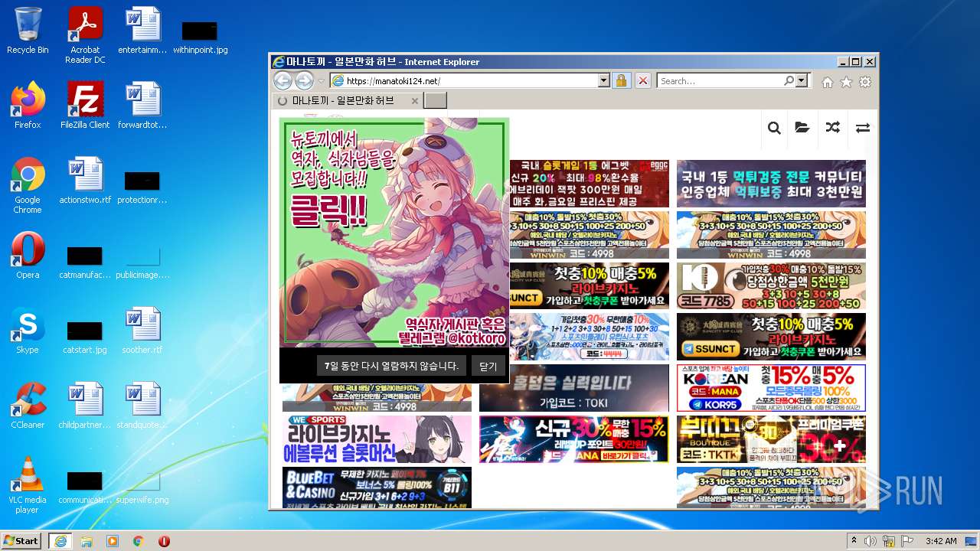Click the Action Center flag tray icon
This screenshot has height=551, width=980.
pyautogui.click(x=908, y=541)
